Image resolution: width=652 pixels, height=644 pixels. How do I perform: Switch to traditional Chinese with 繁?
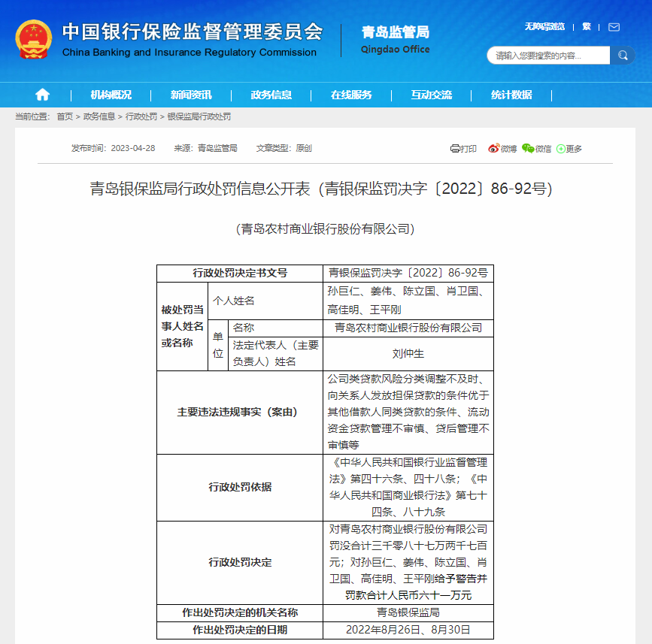(x=587, y=27)
